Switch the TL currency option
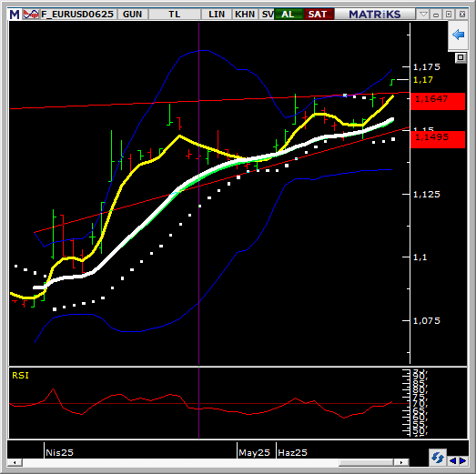The image size is (476, 474). pos(175,15)
